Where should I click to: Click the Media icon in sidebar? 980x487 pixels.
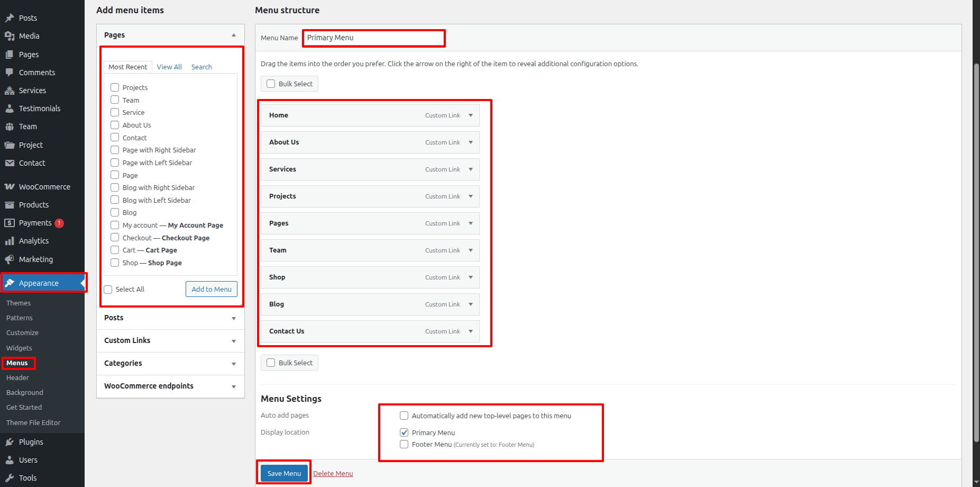10,36
